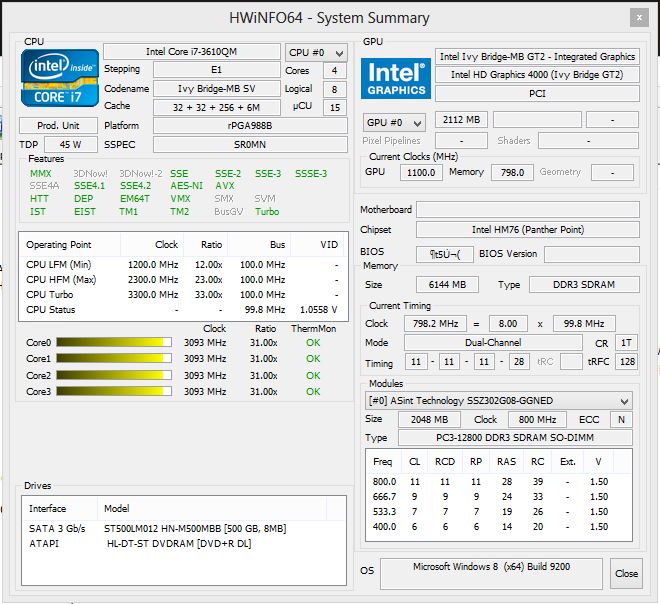Select the Intel Core i7-3610QM name field
The height and width of the screenshot is (604, 660).
click(192, 51)
